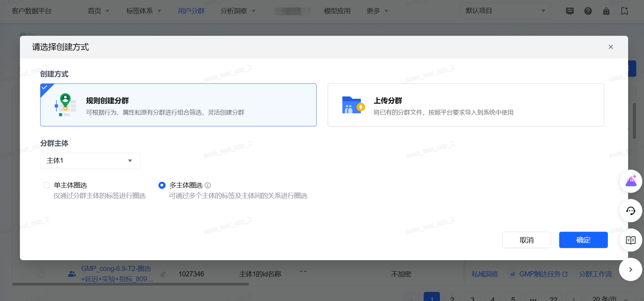Screen dimensions: 644x301
Task: Go to pagination page 3
Action: 472,298
